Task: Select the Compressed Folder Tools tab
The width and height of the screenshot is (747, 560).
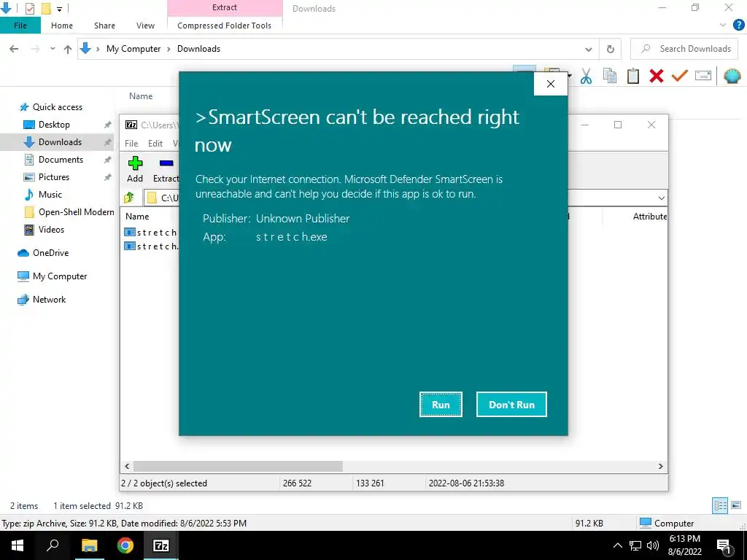Action: 225,26
